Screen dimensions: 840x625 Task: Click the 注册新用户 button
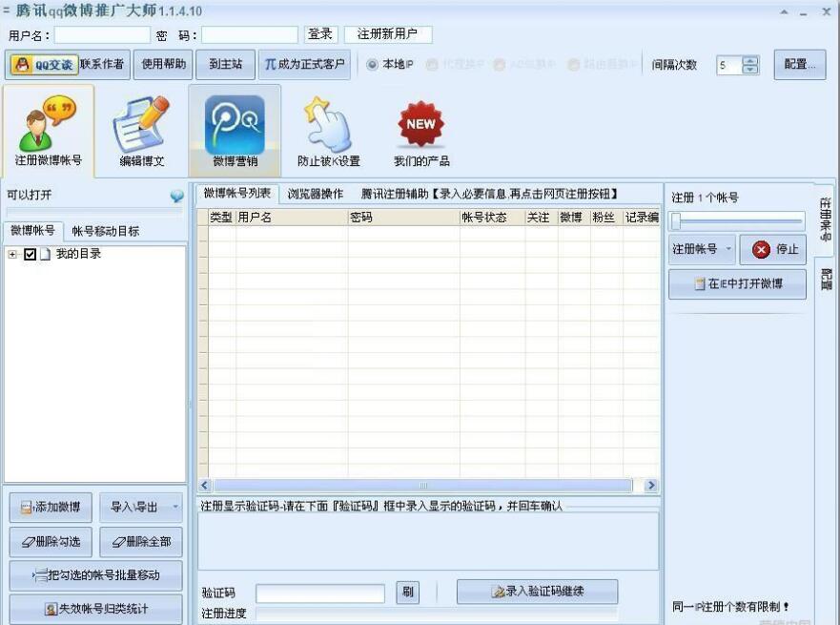387,34
